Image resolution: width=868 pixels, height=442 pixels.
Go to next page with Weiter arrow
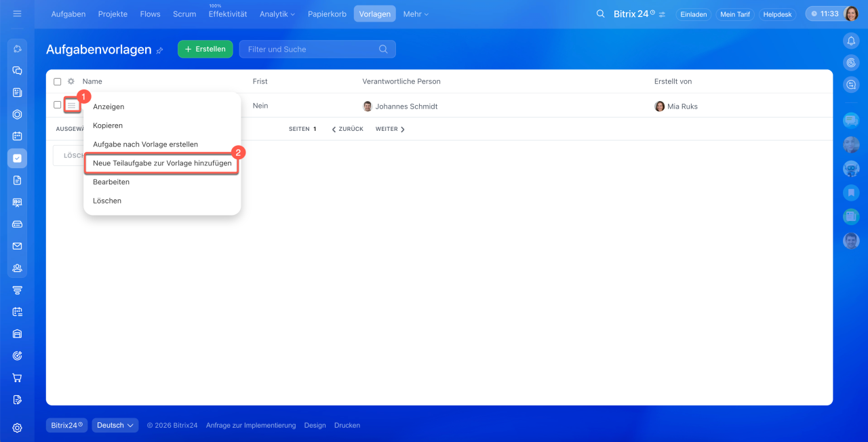click(x=391, y=129)
